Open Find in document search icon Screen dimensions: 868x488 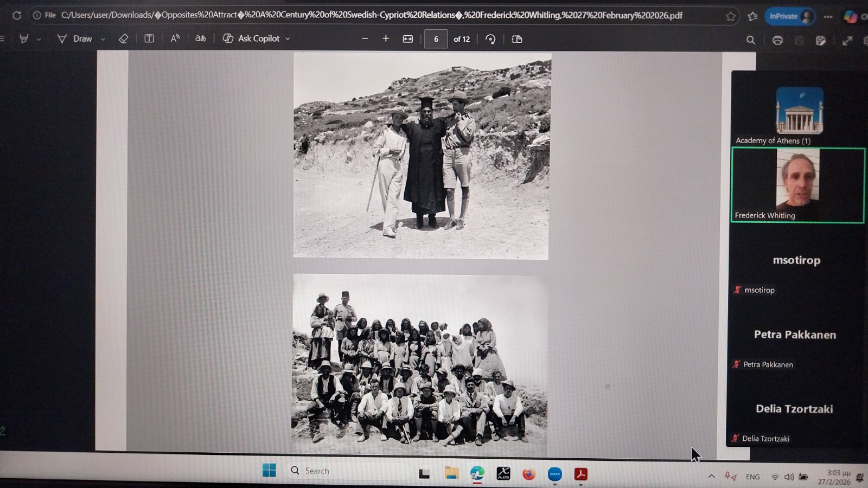(751, 40)
